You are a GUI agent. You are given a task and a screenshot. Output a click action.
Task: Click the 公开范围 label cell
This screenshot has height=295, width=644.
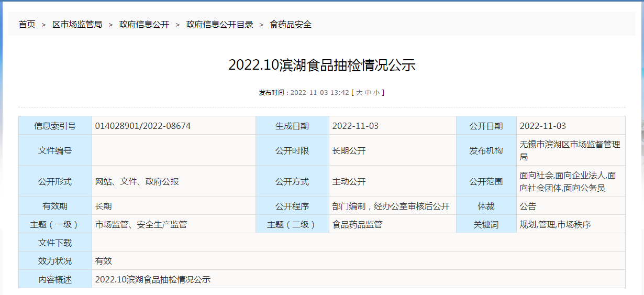click(x=486, y=181)
